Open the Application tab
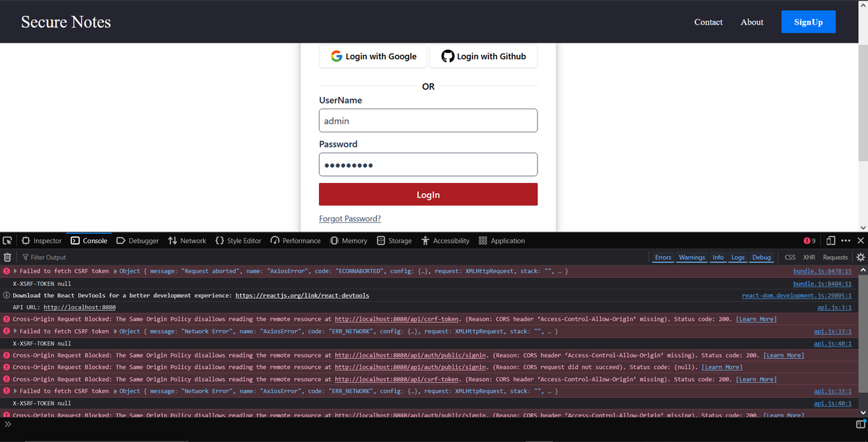 pos(502,240)
